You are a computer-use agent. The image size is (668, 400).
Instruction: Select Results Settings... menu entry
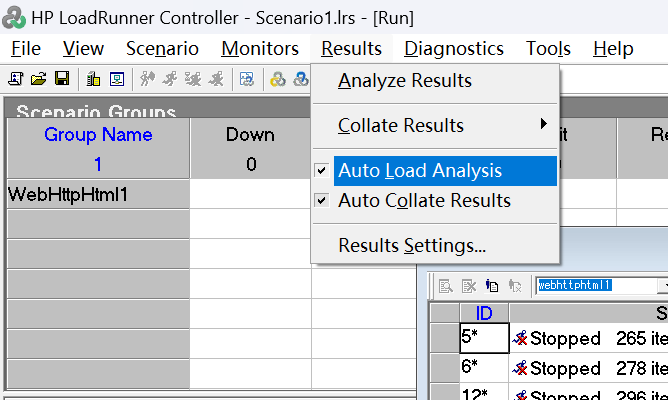pyautogui.click(x=435, y=245)
